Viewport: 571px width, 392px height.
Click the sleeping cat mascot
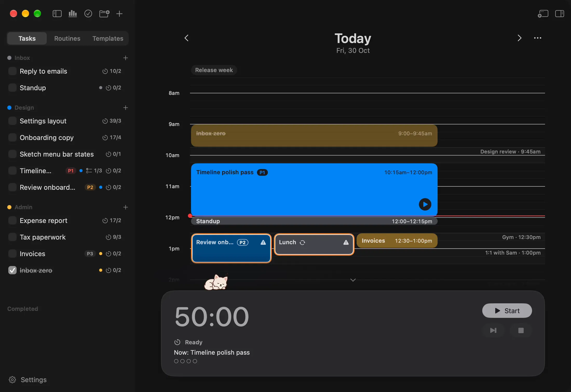pos(216,282)
